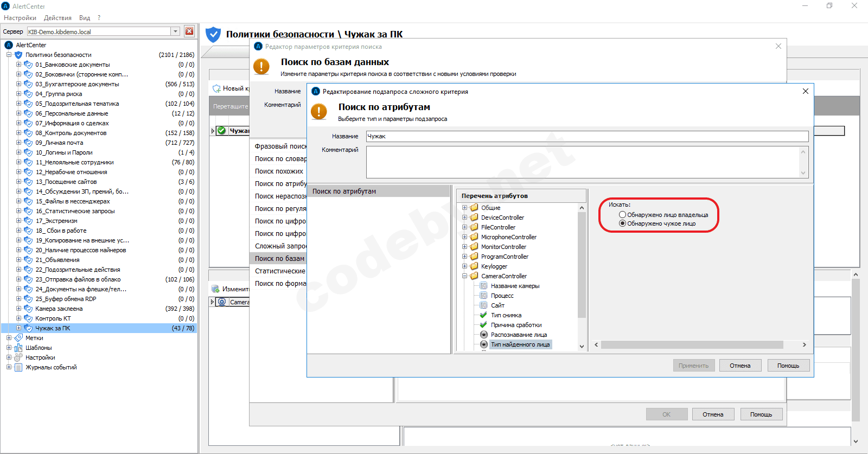The image size is (868, 454).
Task: Click the shield icon for Камера заклеена
Action: click(x=29, y=309)
